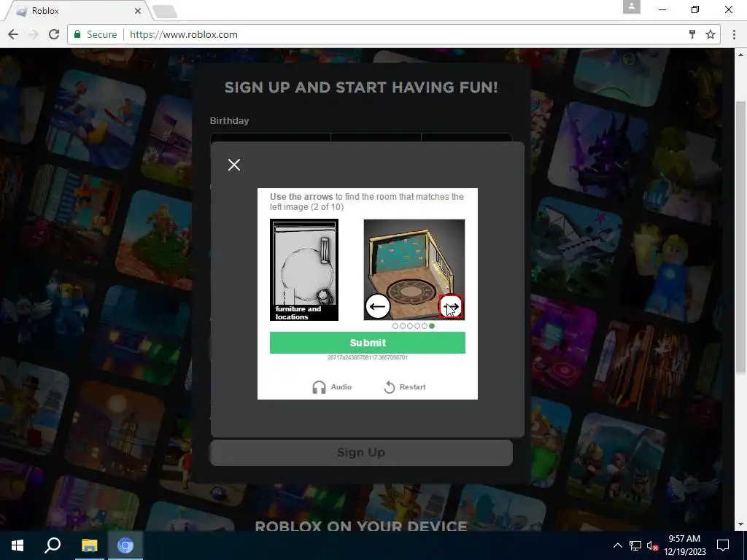747x560 pixels.
Task: Bookmark this page with the star
Action: (x=711, y=34)
